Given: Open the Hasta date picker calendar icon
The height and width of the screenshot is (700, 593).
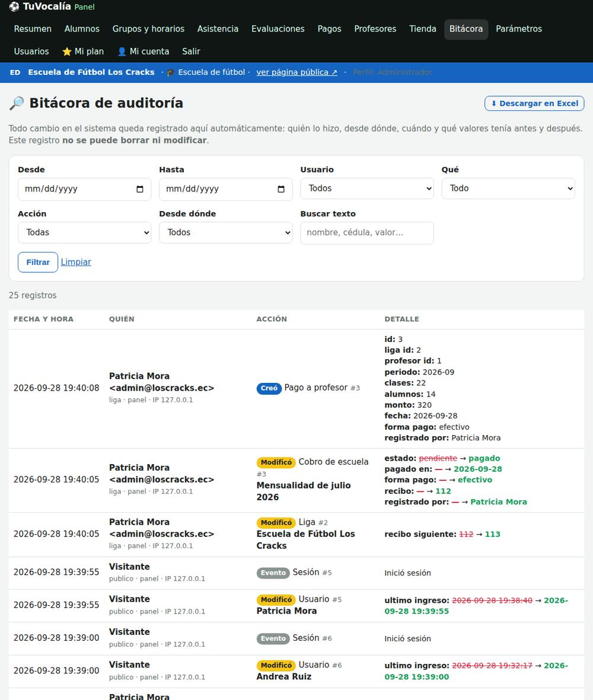Looking at the screenshot, I should point(281,189).
